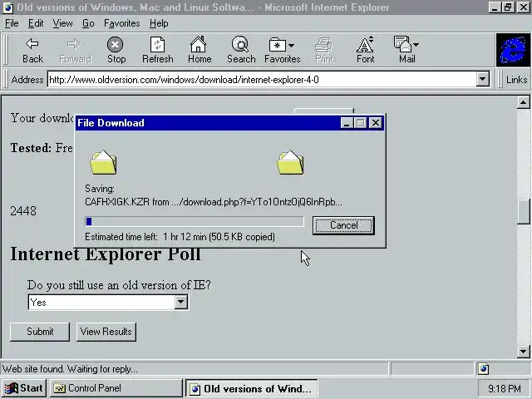Stop loading the page
The height and width of the screenshot is (399, 532).
point(116,50)
